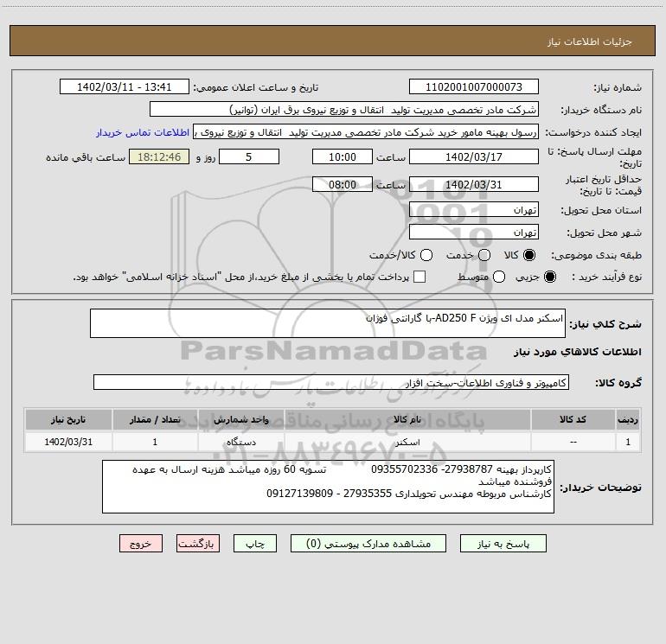The height and width of the screenshot is (644, 666).
Task: Click the واحد شمارش column header
Action: [x=240, y=419]
